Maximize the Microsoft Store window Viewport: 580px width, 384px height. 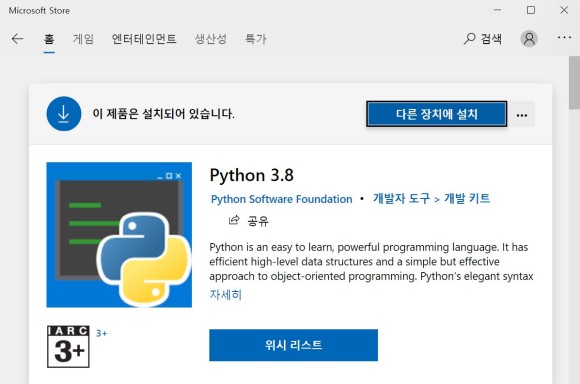pyautogui.click(x=531, y=10)
